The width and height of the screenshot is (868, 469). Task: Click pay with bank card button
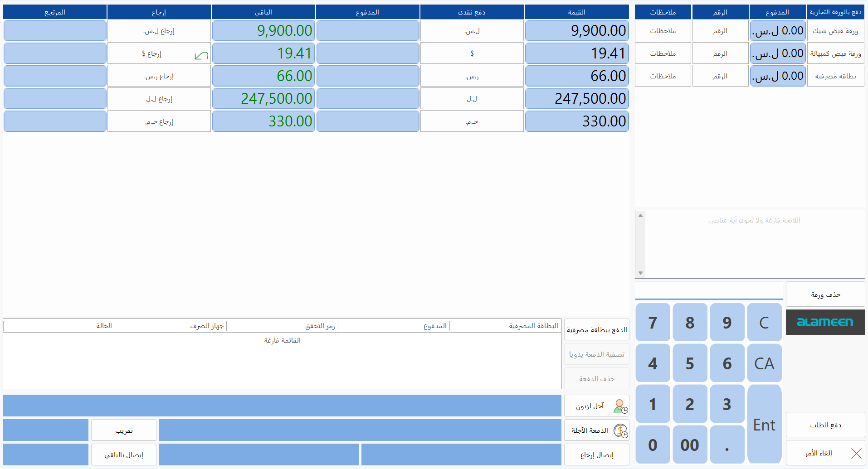[x=596, y=330]
